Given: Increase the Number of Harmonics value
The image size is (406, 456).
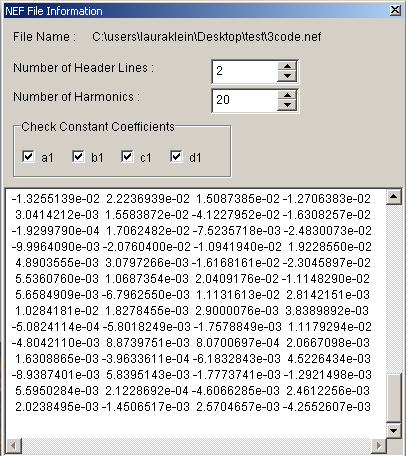Looking at the screenshot, I should [287, 95].
